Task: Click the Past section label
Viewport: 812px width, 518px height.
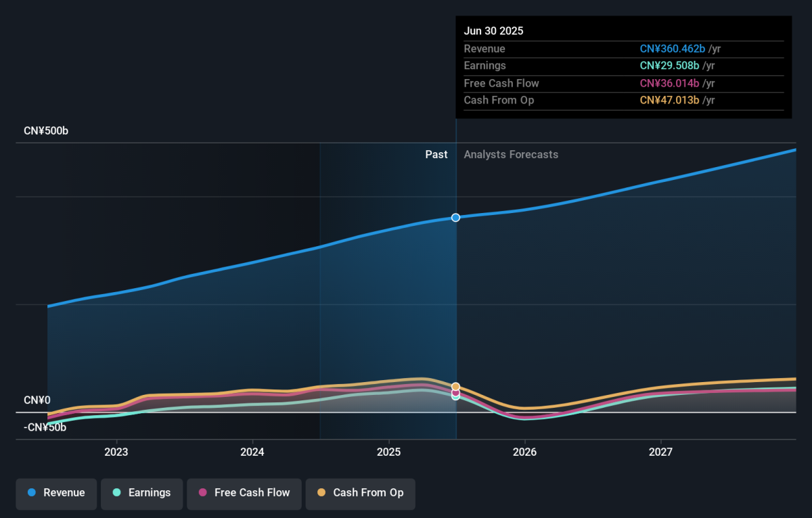Action: pyautogui.click(x=436, y=155)
